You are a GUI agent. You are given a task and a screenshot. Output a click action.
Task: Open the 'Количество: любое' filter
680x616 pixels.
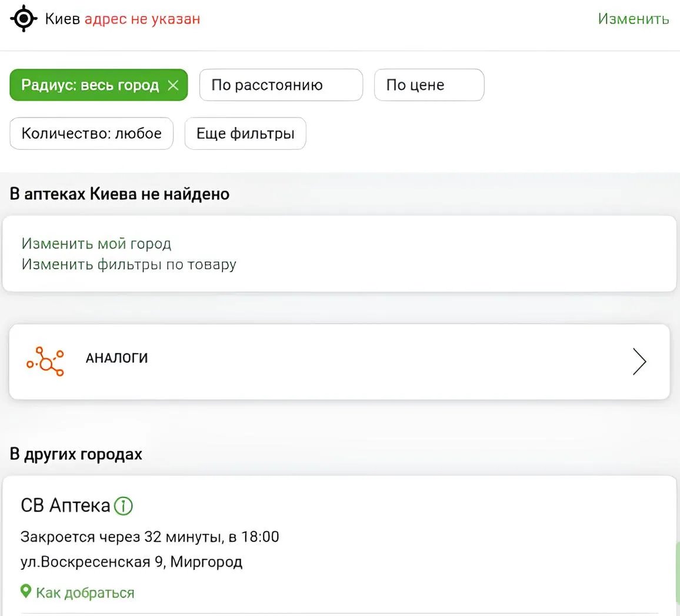[x=91, y=133]
